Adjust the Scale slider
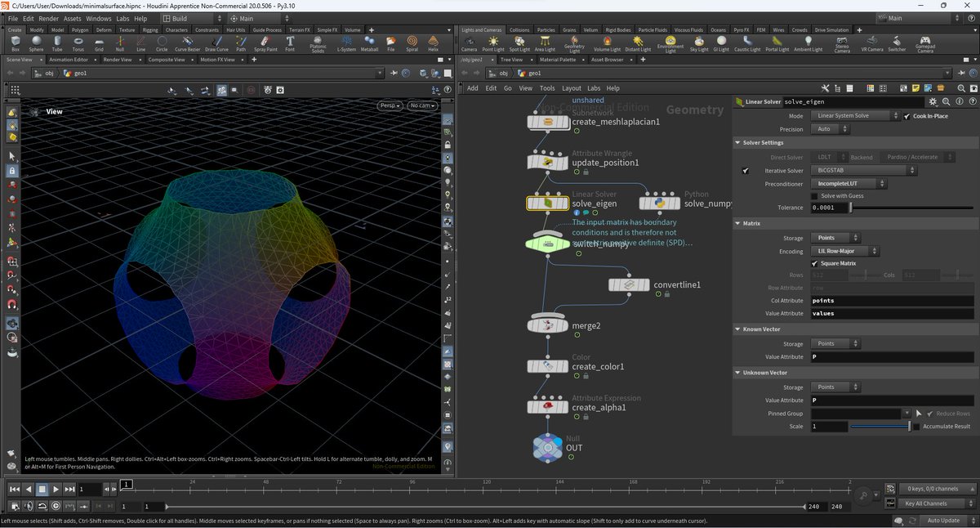This screenshot has height=528, width=980. click(880, 427)
